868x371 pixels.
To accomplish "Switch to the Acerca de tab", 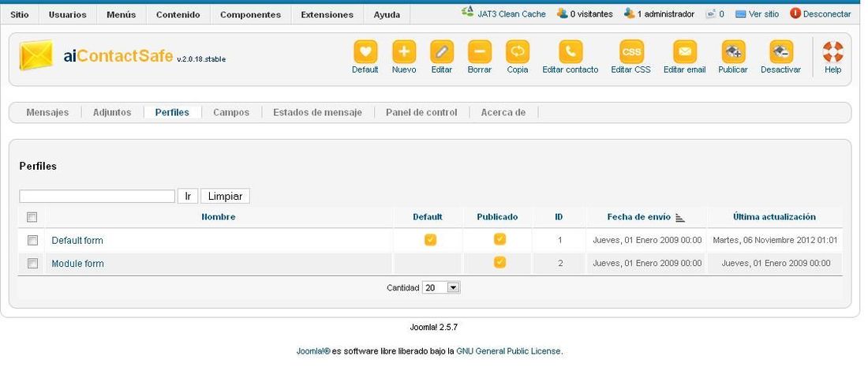I will [503, 112].
